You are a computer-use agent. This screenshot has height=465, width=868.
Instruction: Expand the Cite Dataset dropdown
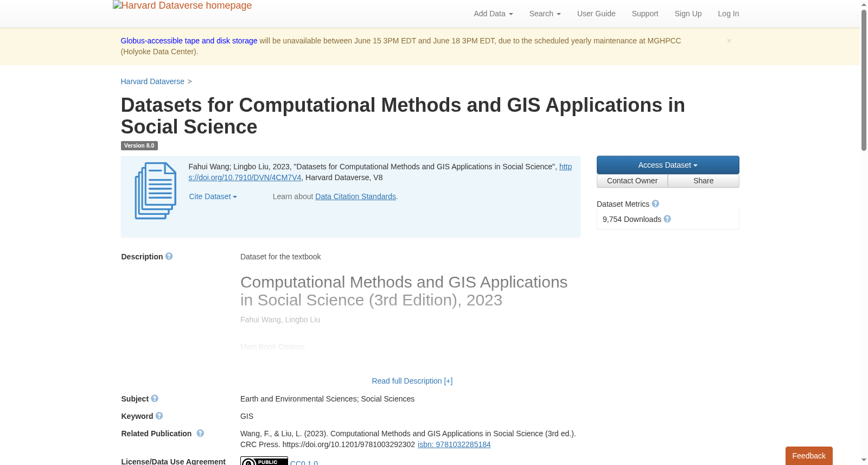pyautogui.click(x=213, y=196)
